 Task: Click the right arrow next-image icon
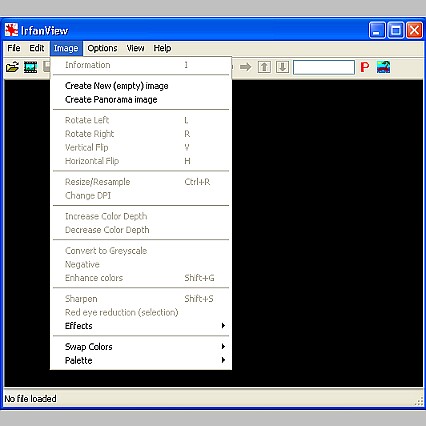[246, 67]
